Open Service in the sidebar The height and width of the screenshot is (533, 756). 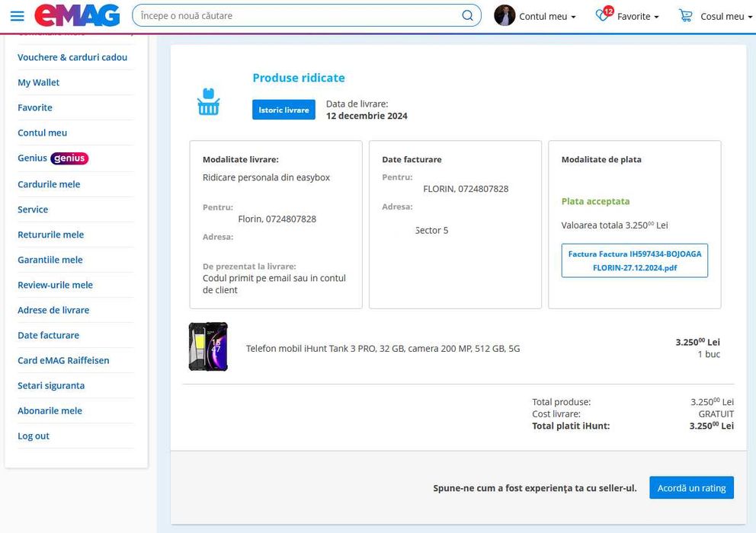(33, 209)
